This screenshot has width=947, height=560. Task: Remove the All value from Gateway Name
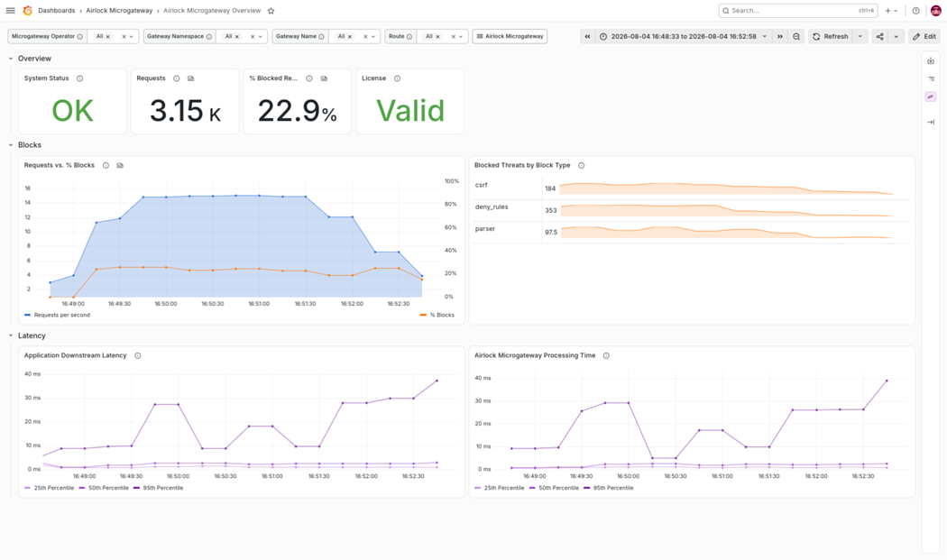pyautogui.click(x=350, y=36)
